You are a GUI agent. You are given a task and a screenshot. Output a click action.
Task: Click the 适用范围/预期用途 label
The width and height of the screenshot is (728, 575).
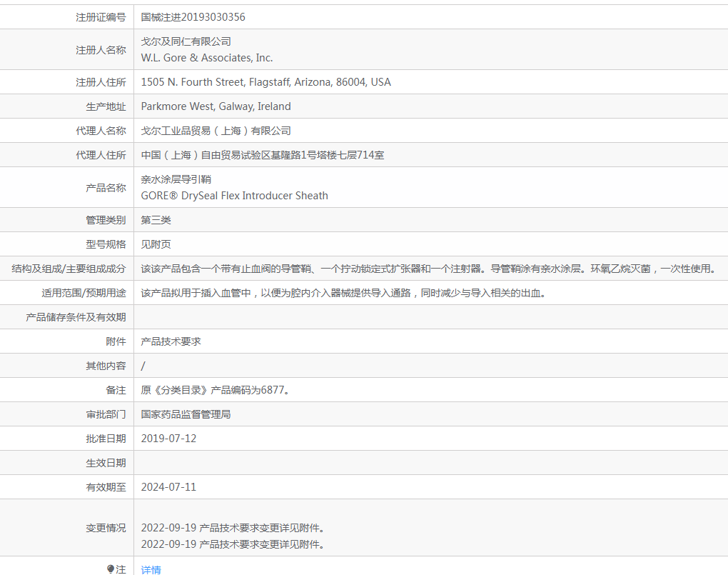coord(84,293)
